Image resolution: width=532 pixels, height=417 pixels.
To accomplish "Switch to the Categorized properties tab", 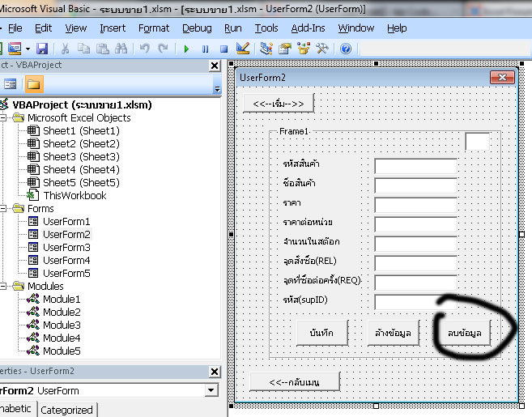I will click(66, 410).
